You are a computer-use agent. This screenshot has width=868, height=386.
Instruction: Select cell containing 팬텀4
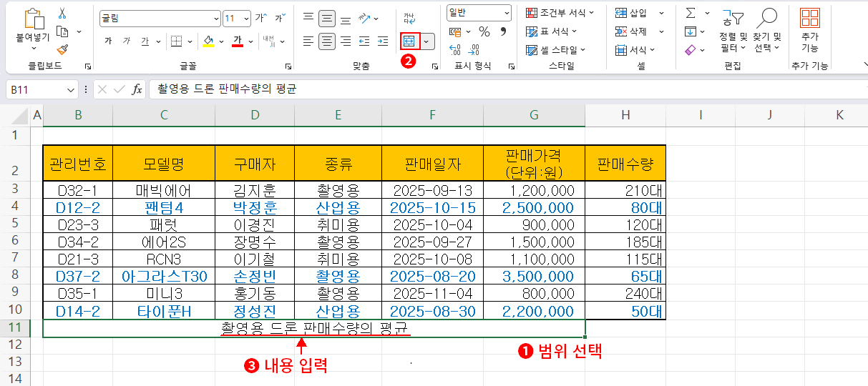(x=164, y=208)
